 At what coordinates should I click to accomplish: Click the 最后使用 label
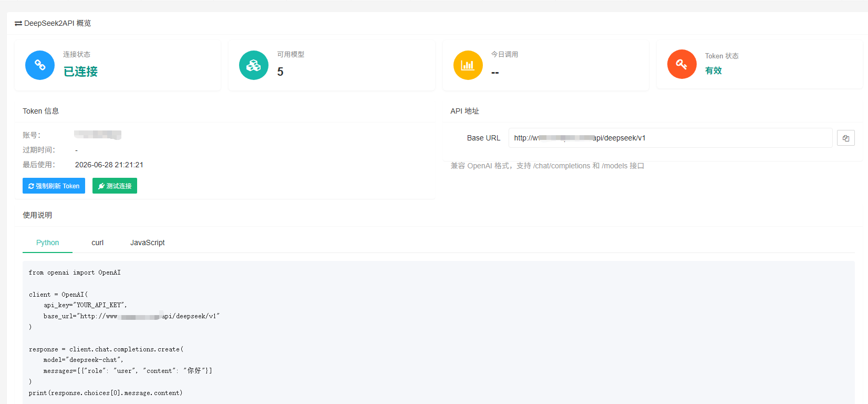click(x=39, y=165)
